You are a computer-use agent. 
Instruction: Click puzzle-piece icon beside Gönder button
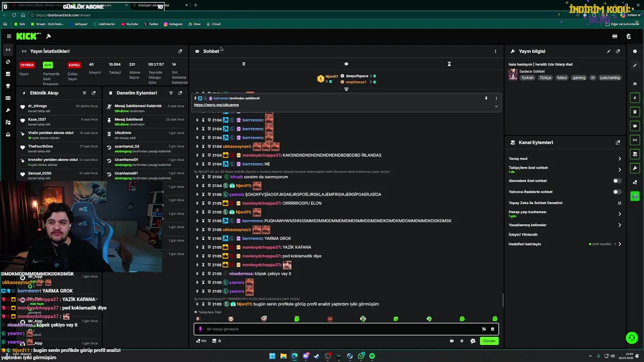(x=473, y=341)
